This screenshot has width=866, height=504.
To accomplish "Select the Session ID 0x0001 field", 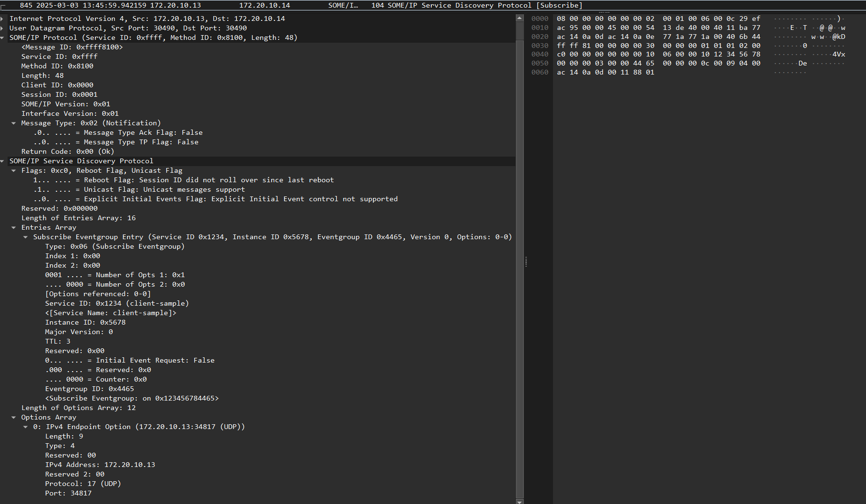I will coord(59,94).
